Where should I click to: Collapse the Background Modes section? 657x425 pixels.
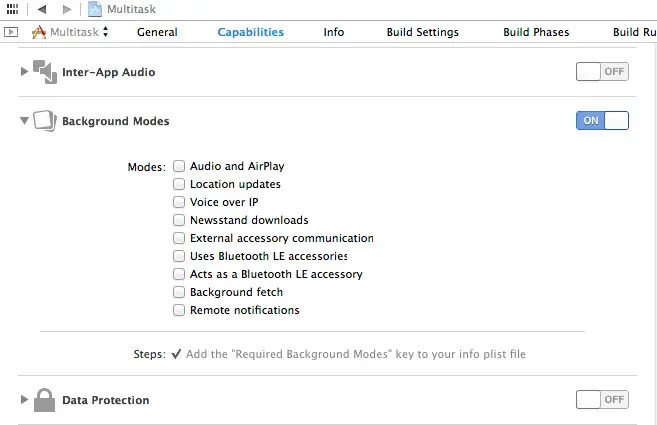click(24, 121)
